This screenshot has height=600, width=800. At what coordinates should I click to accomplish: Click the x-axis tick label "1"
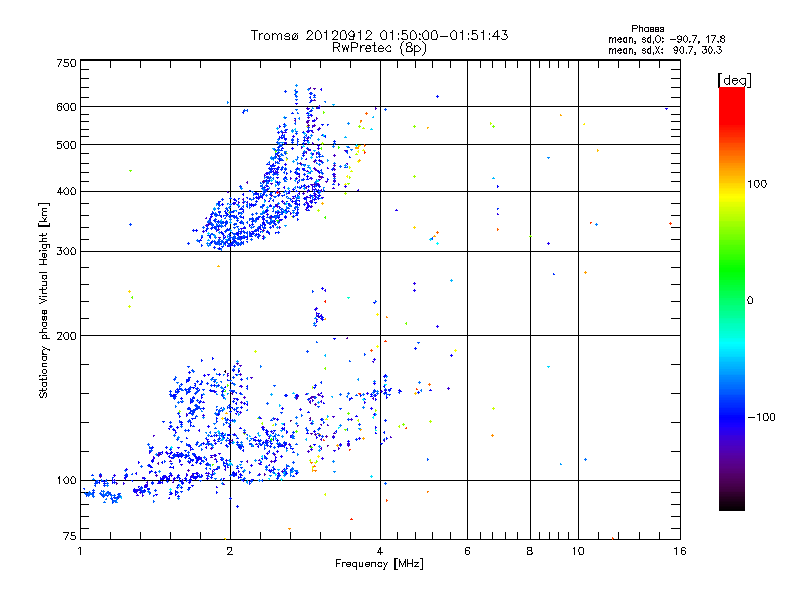point(80,551)
